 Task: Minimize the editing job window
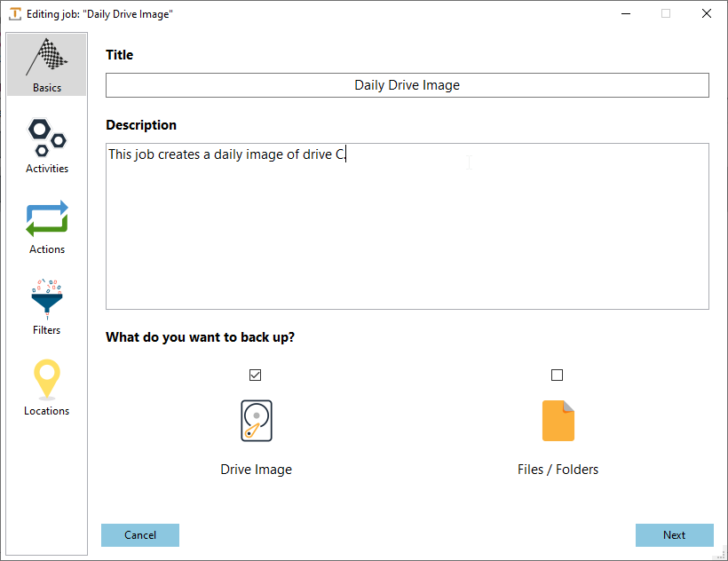pyautogui.click(x=626, y=13)
